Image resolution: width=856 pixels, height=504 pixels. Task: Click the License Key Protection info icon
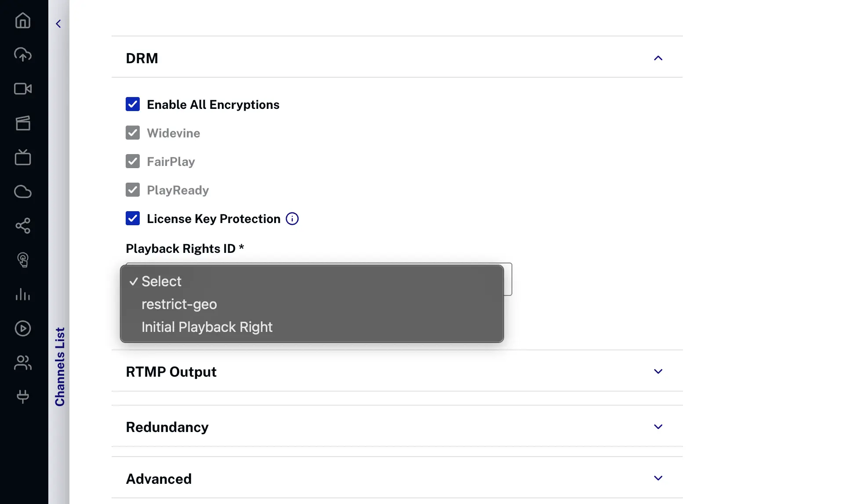point(291,218)
